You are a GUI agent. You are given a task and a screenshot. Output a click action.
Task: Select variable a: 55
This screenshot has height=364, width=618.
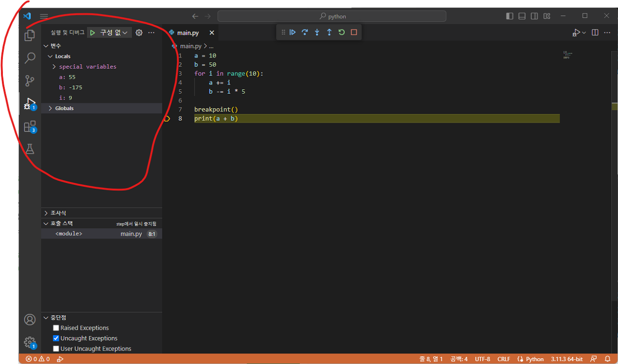coord(102,77)
